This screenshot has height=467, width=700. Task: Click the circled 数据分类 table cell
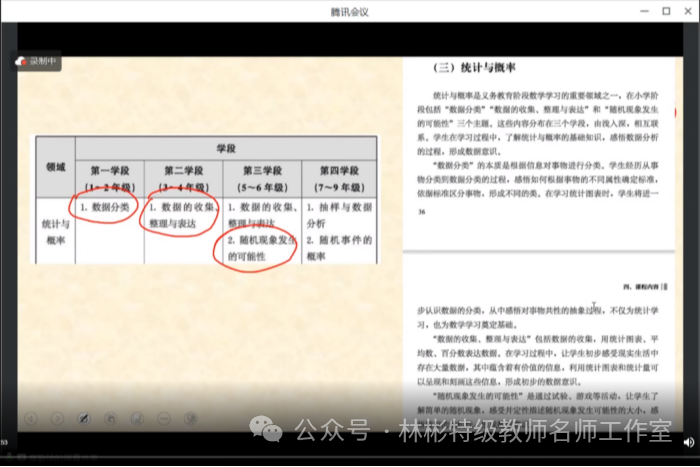click(104, 207)
